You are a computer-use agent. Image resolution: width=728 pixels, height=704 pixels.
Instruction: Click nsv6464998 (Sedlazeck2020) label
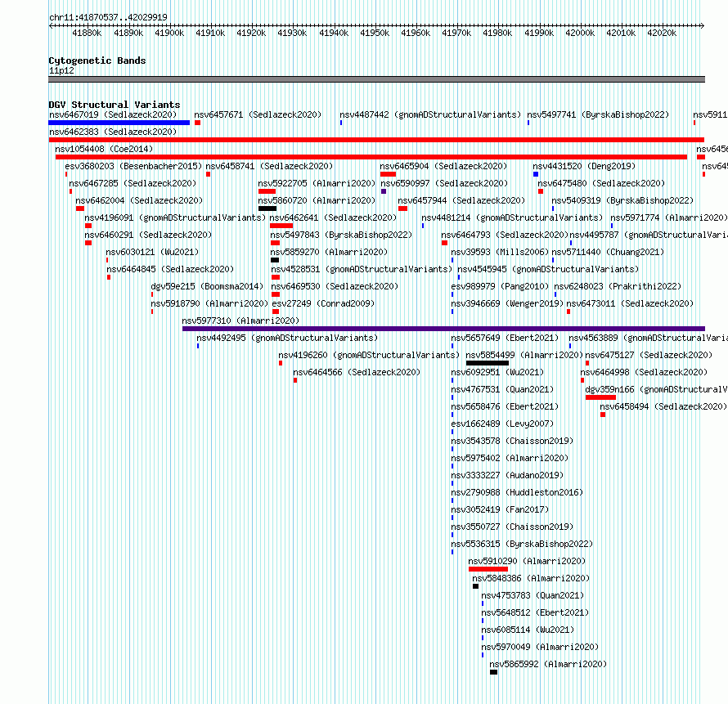tap(644, 372)
